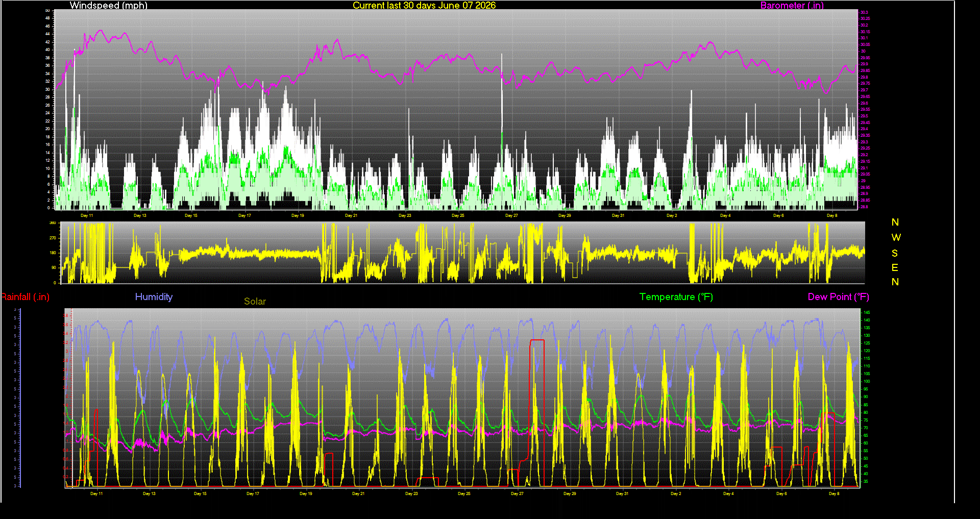Click "Day 19" under the temperature chart
This screenshot has width=980, height=519.
[306, 494]
